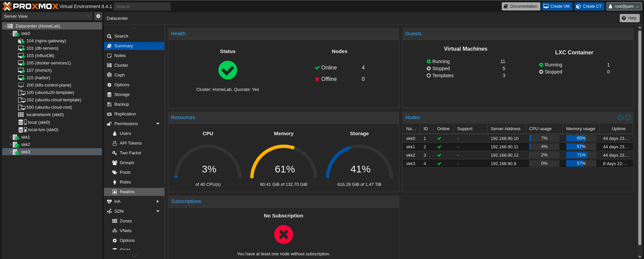Click the Groups icon

coord(115,163)
